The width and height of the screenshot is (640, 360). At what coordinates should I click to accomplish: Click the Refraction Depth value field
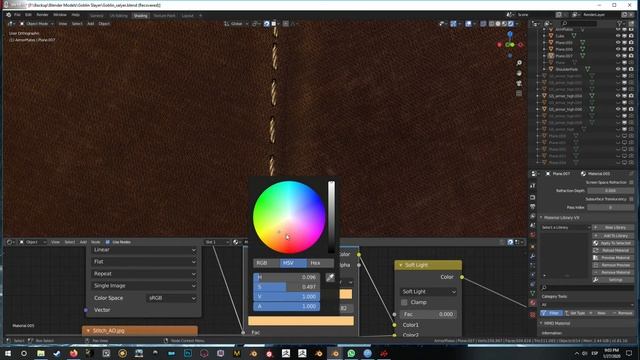coord(611,191)
